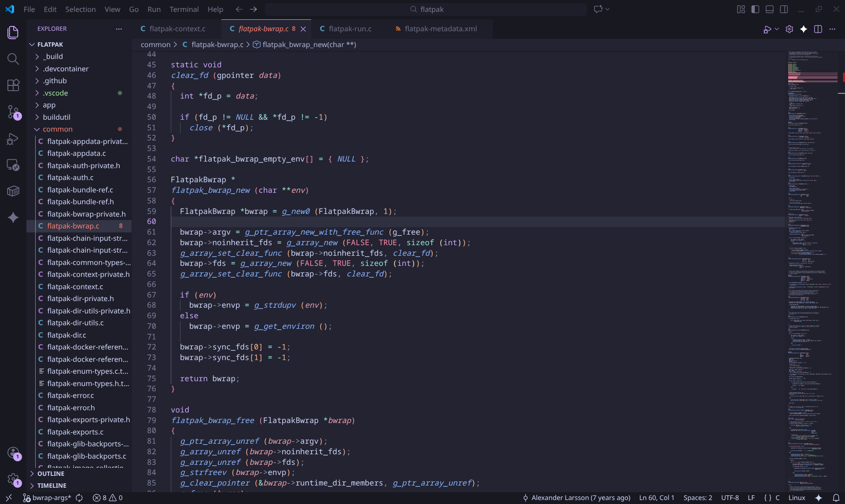
Task: Toggle the secondary sidebar visibility
Action: click(x=785, y=9)
